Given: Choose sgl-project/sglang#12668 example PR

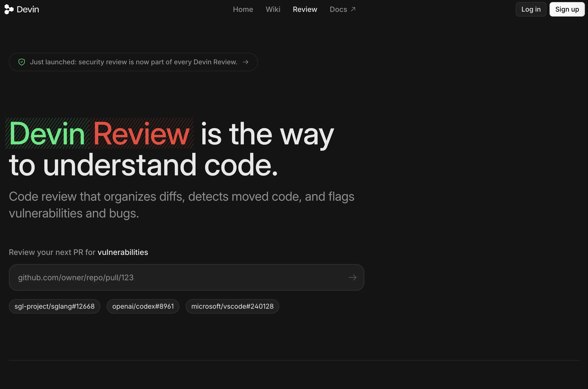Looking at the screenshot, I should coord(54,306).
